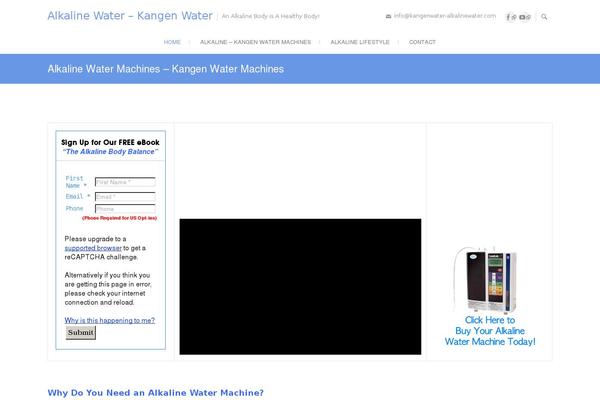Go to the HOME menu item
Image resolution: width=600 pixels, height=400 pixels.
coord(172,42)
